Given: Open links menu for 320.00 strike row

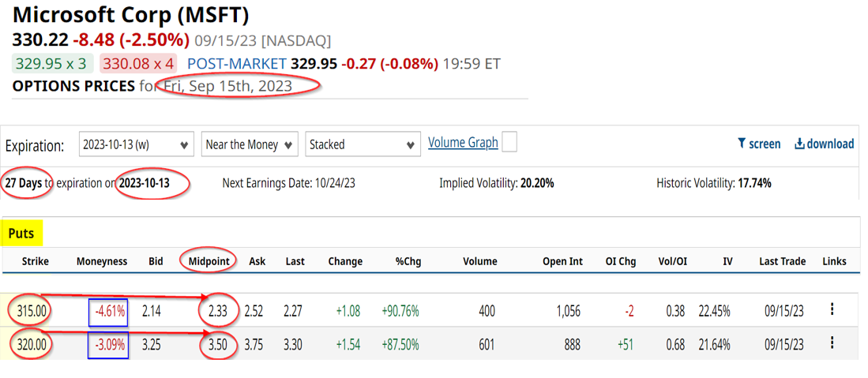Looking at the screenshot, I should pyautogui.click(x=832, y=343).
